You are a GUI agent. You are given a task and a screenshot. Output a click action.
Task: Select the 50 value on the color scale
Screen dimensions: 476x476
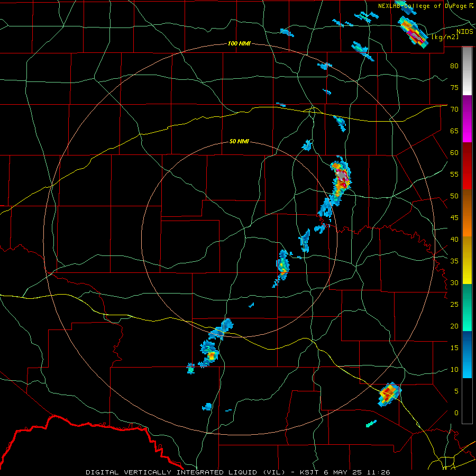(x=454, y=196)
